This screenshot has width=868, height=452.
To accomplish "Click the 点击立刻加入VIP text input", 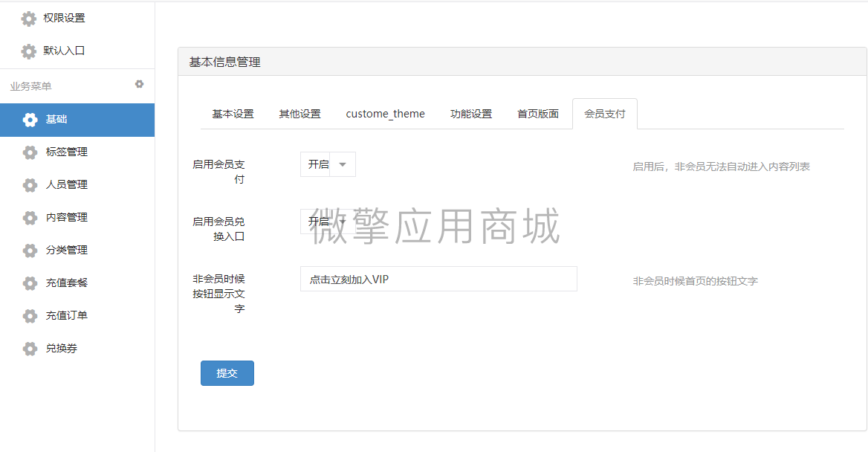I will click(438, 278).
